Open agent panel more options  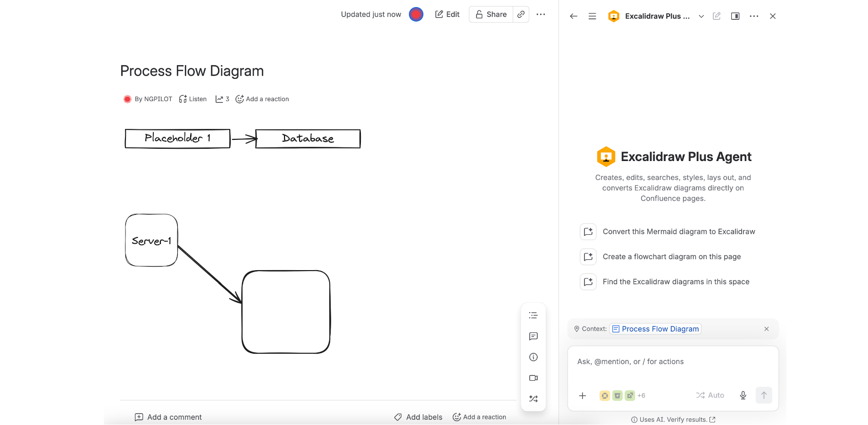pos(754,16)
